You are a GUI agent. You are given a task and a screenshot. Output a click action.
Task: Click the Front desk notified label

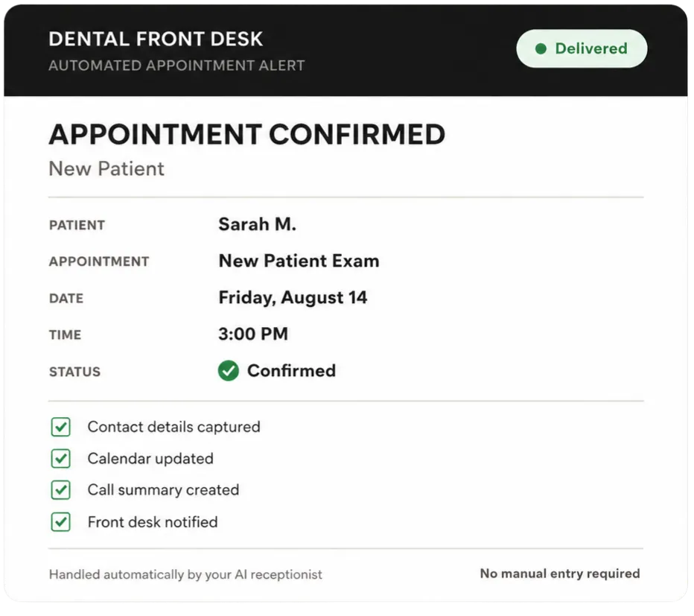(x=153, y=523)
